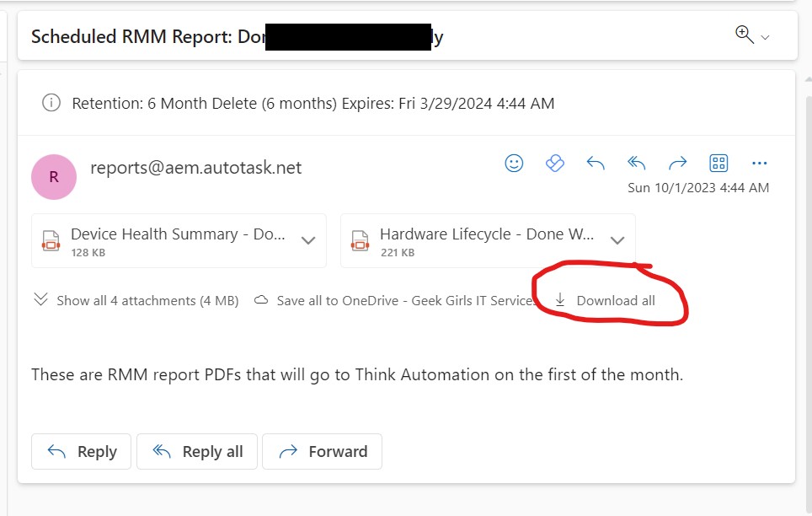The image size is (812, 516).
Task: Click the sender avatar with letter R
Action: 54,177
